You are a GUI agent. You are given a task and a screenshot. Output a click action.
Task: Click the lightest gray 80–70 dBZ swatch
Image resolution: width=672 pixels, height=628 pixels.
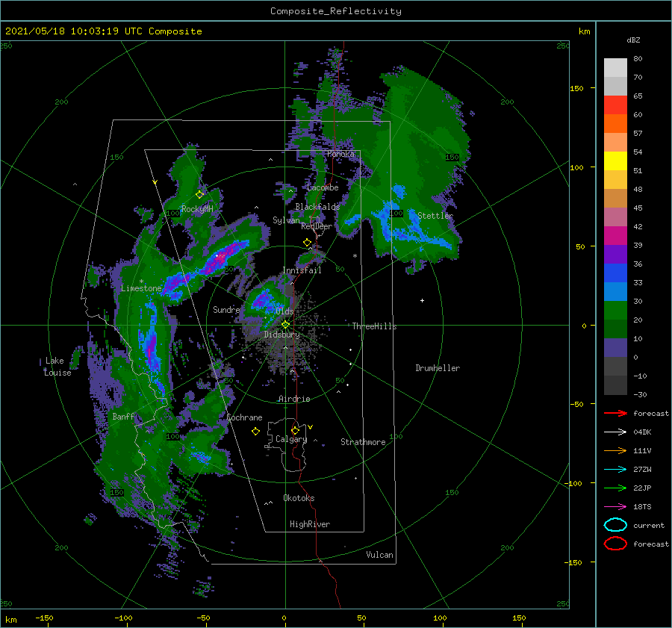tap(615, 68)
